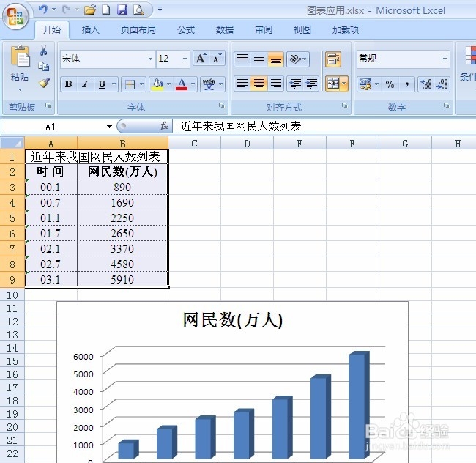Toggle merge and center
Viewport: 476px width, 463px height.
pyautogui.click(x=333, y=84)
